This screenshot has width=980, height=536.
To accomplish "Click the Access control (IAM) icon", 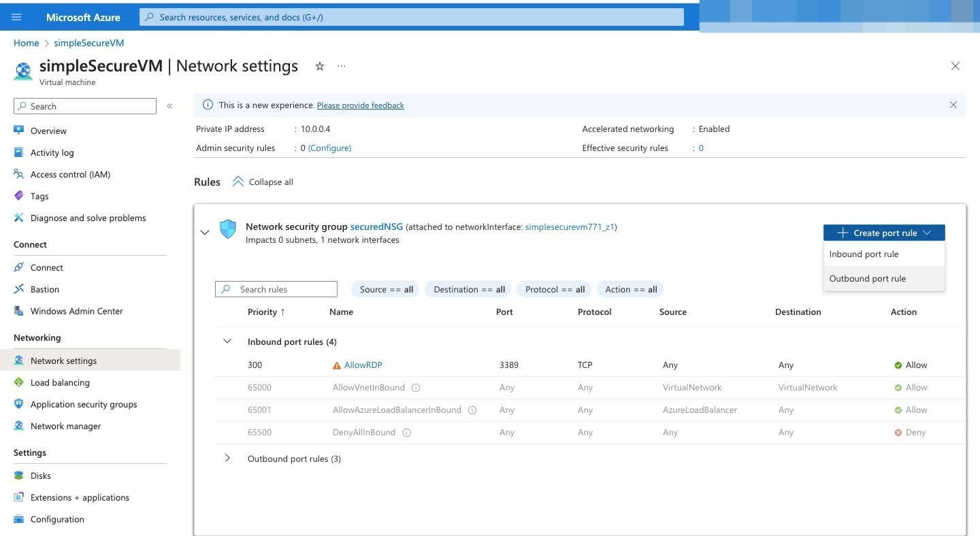I will click(19, 174).
